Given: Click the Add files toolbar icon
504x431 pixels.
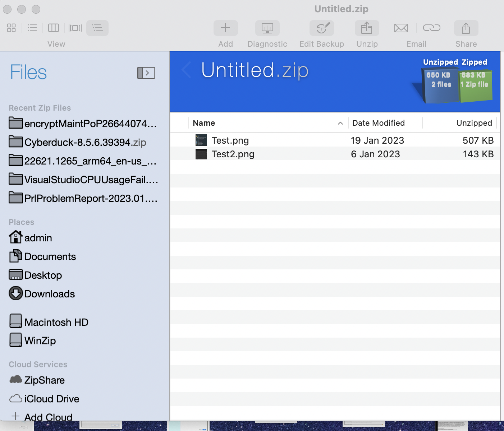Looking at the screenshot, I should coord(225,28).
